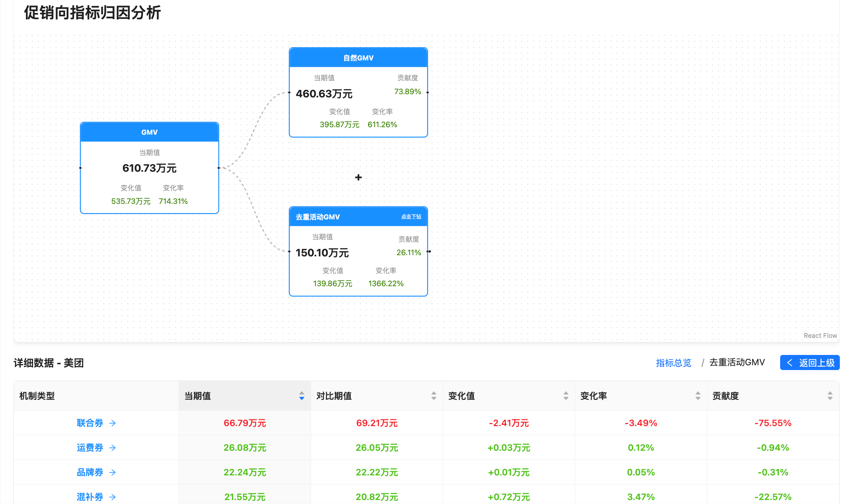This screenshot has width=845, height=504.
Task: Click the 26.08万元 cell in 运费券 row
Action: 245,448
